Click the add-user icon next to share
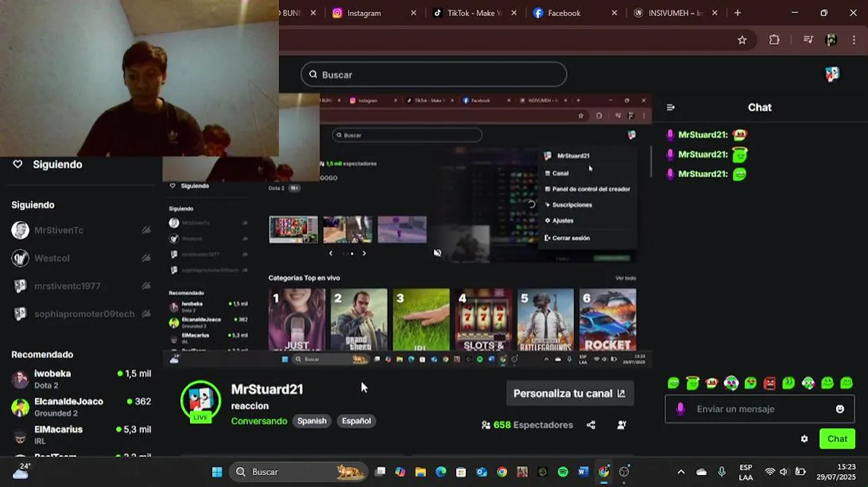This screenshot has height=487, width=868. pos(621,425)
